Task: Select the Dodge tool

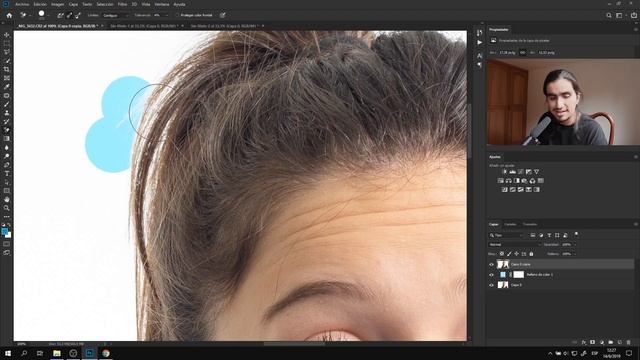Action: 7,156
